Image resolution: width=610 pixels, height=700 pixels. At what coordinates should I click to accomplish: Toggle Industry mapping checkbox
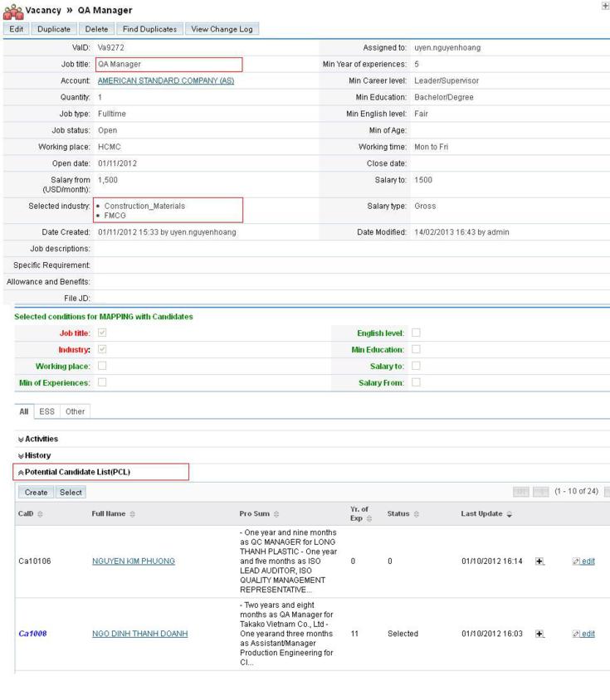tap(102, 349)
